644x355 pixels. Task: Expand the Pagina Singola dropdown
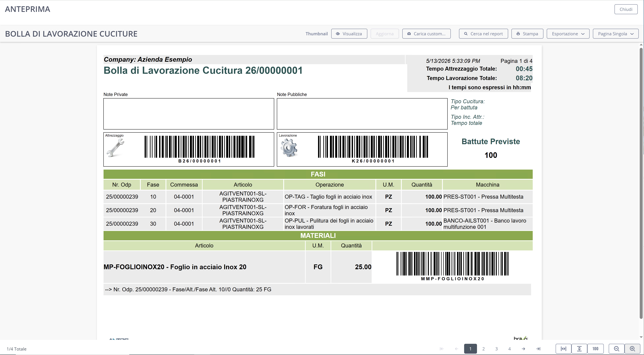click(615, 33)
